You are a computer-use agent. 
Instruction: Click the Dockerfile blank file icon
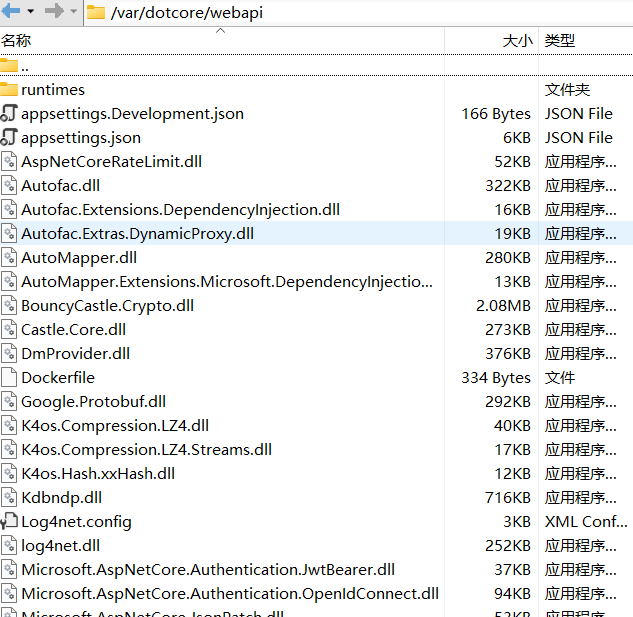coord(9,377)
